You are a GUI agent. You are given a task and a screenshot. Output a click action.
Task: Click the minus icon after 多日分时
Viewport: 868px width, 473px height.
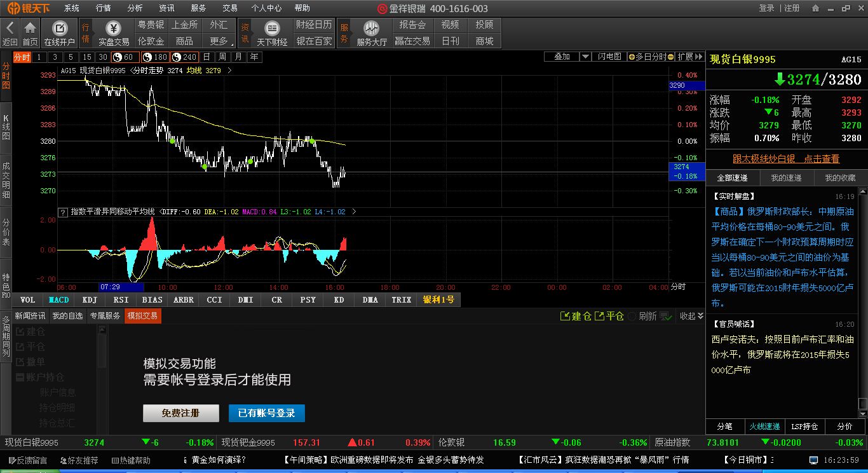[670, 57]
